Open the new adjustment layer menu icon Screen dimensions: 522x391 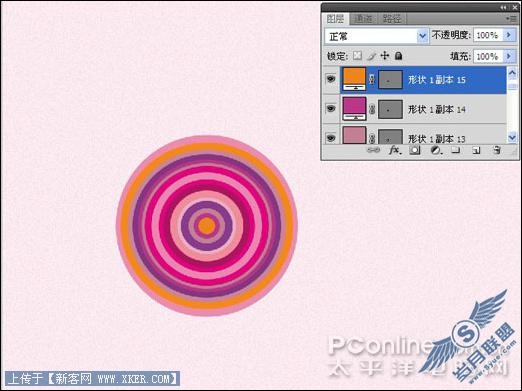pos(436,151)
